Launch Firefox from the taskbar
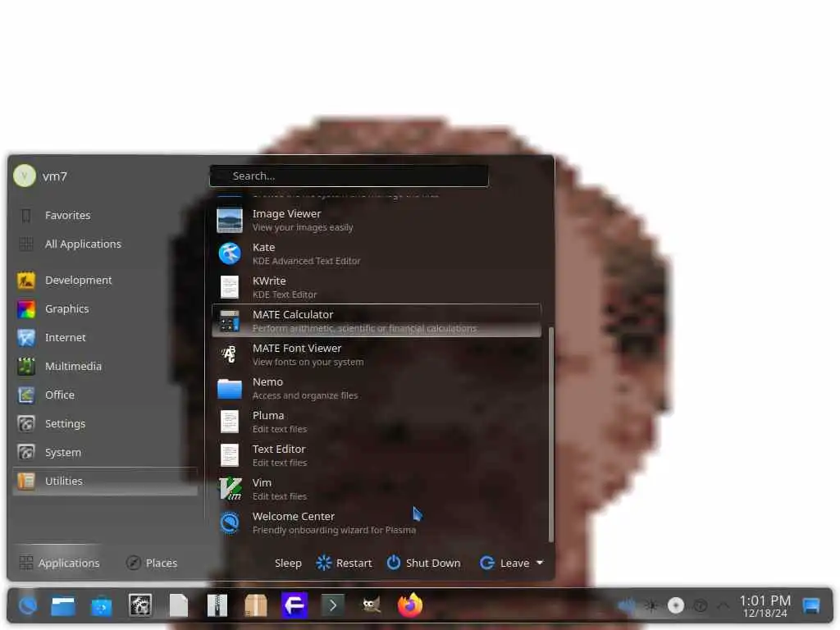840x630 pixels. coord(410,606)
